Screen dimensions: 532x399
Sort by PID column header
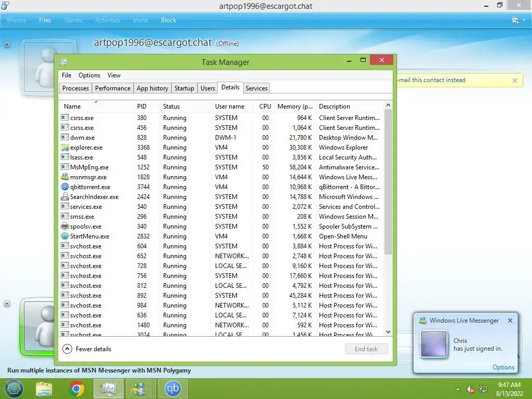(x=146, y=107)
